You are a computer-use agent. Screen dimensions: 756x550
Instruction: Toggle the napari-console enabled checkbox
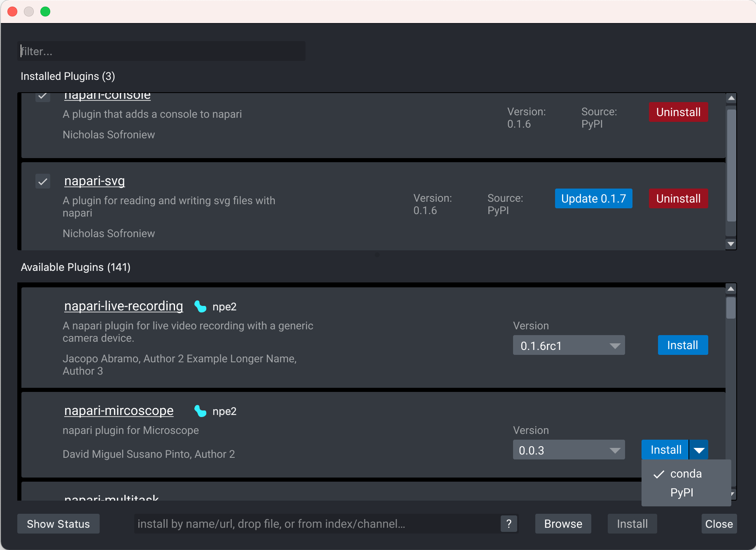pyautogui.click(x=43, y=96)
